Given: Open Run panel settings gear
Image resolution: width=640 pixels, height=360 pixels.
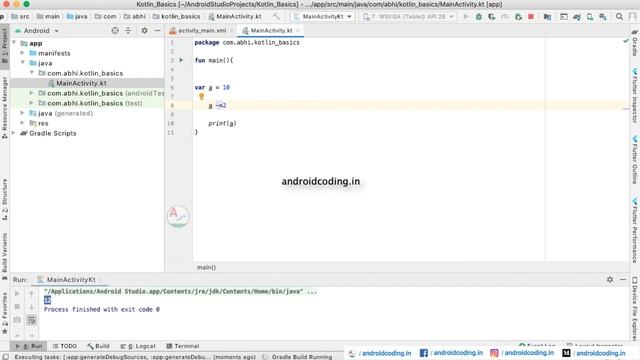Looking at the screenshot, I should pos(610,280).
